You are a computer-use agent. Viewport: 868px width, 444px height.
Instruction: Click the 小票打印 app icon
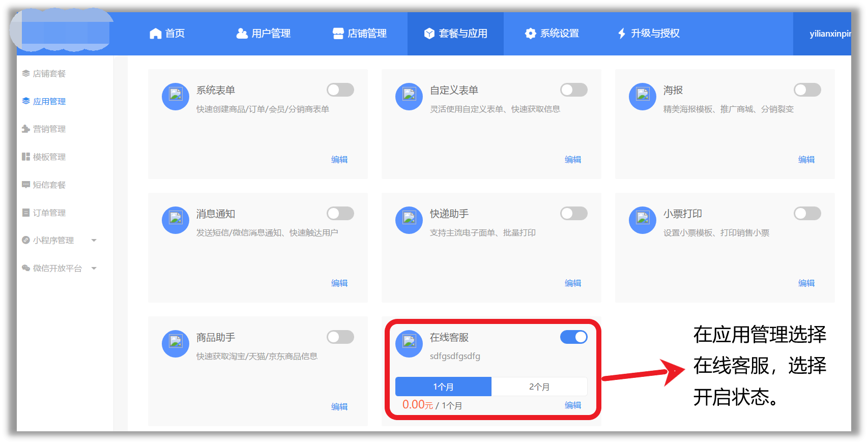point(643,220)
